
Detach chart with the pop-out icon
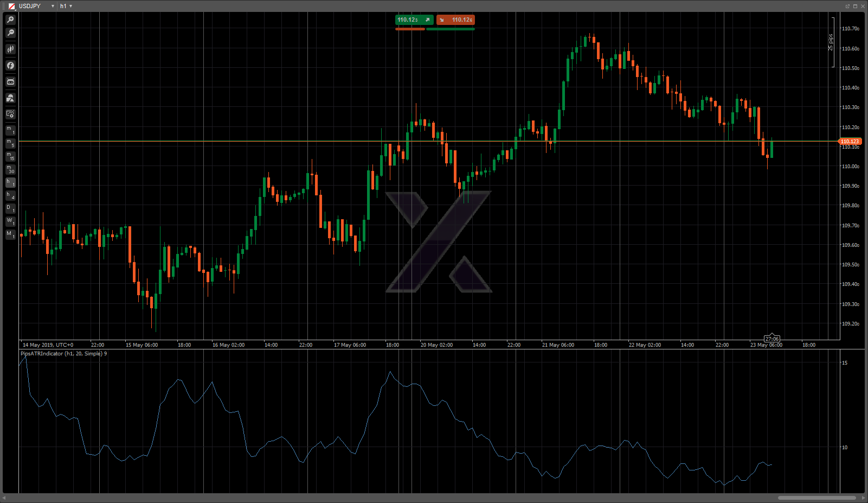point(847,6)
